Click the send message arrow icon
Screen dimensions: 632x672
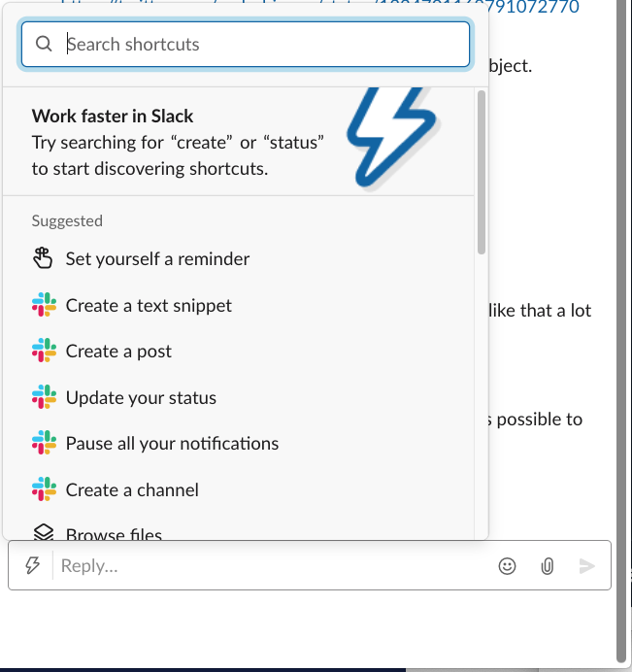coord(586,566)
